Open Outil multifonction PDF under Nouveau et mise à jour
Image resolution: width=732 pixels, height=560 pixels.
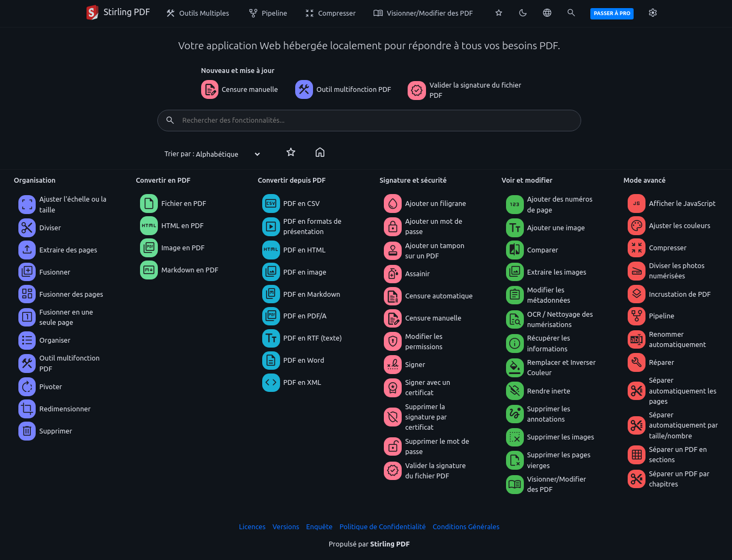point(343,90)
